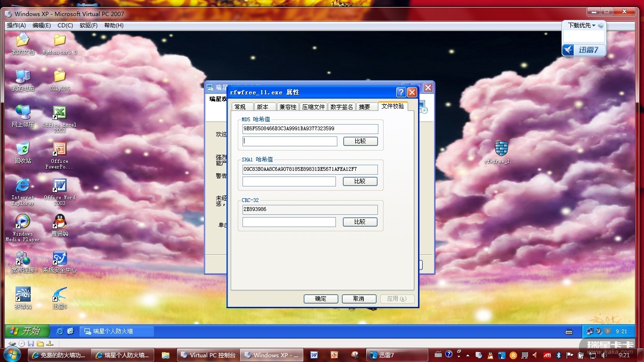This screenshot has width=644, height=362.
Task: Click the PowerPoint icon in Windows 7 taskbar
Action: click(335, 355)
